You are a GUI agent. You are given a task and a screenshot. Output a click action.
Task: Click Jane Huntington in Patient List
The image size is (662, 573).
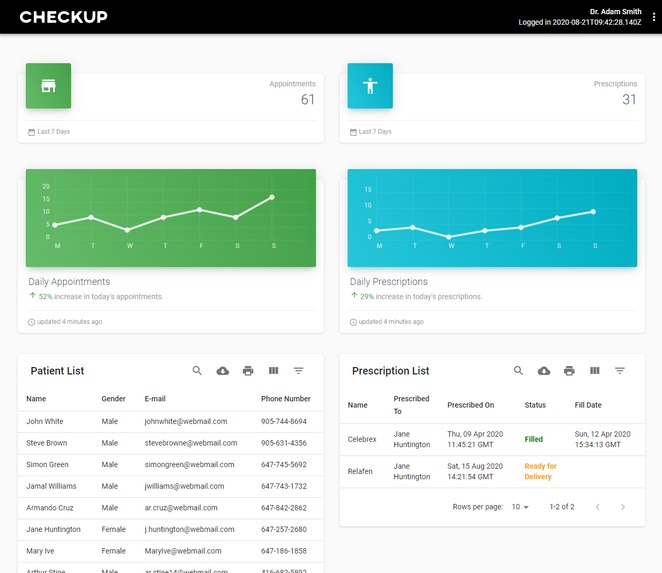click(53, 530)
